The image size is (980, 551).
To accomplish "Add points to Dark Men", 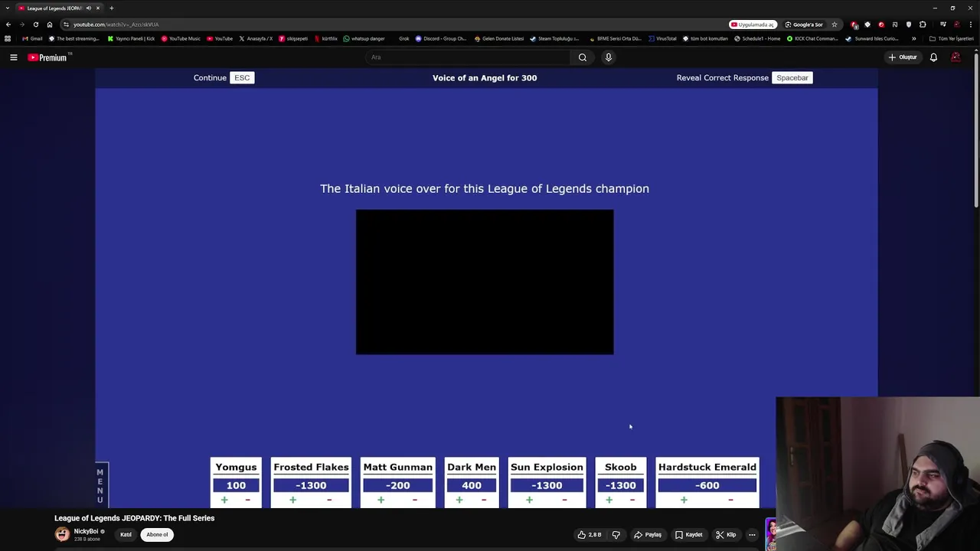I will pyautogui.click(x=459, y=500).
